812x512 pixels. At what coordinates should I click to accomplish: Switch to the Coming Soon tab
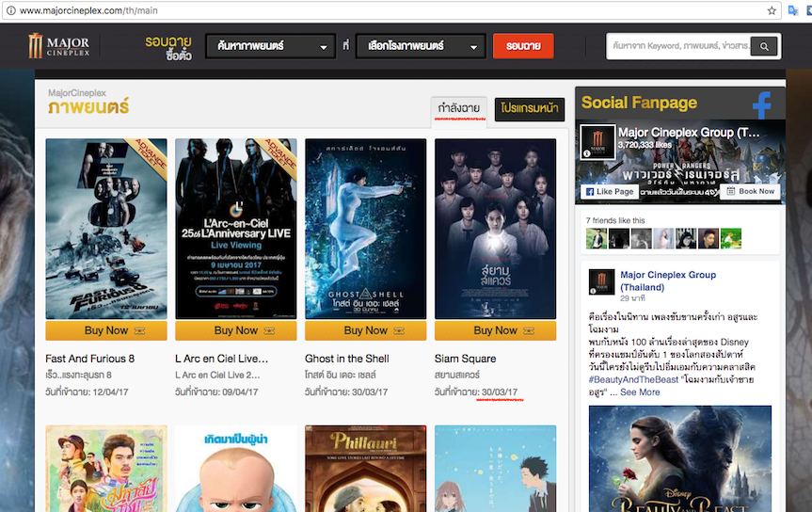pyautogui.click(x=529, y=108)
